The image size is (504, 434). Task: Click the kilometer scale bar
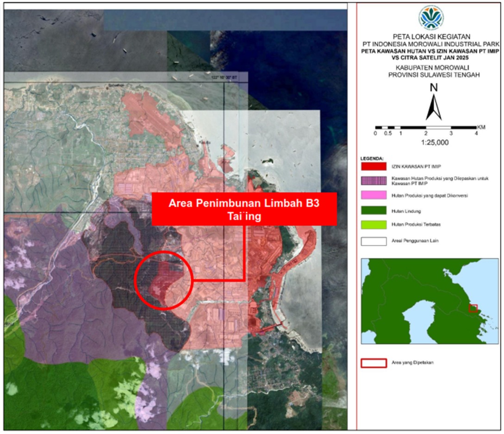coord(426,128)
